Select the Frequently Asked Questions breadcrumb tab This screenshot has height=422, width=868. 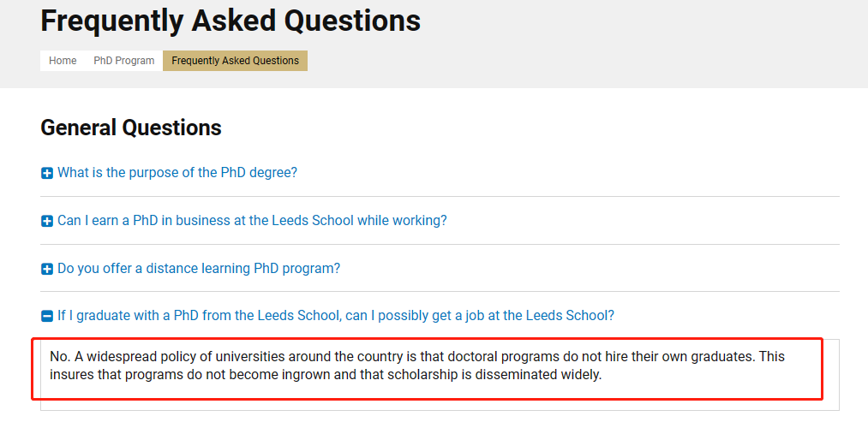coord(235,61)
